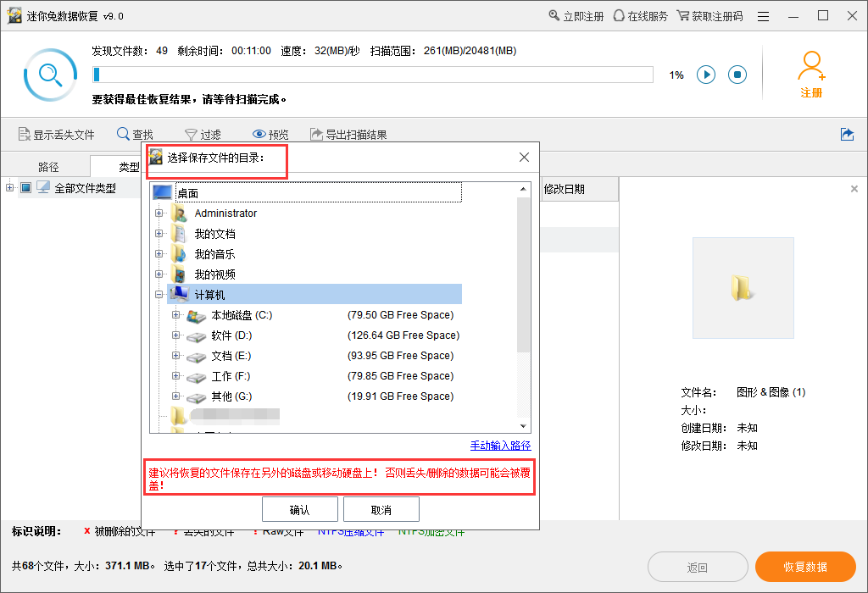Confirm with the 确认 button
The image size is (868, 593).
point(299,509)
